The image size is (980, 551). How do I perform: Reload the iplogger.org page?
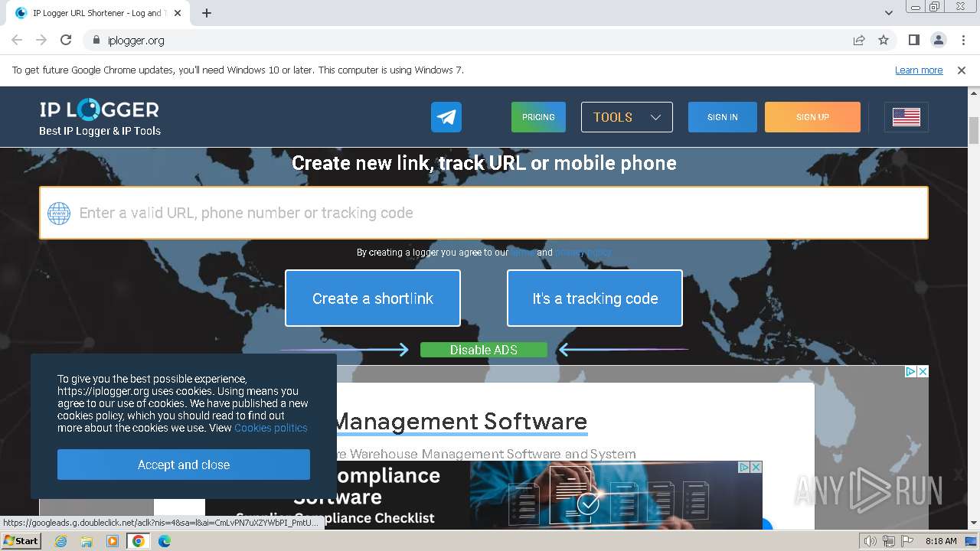point(66,40)
